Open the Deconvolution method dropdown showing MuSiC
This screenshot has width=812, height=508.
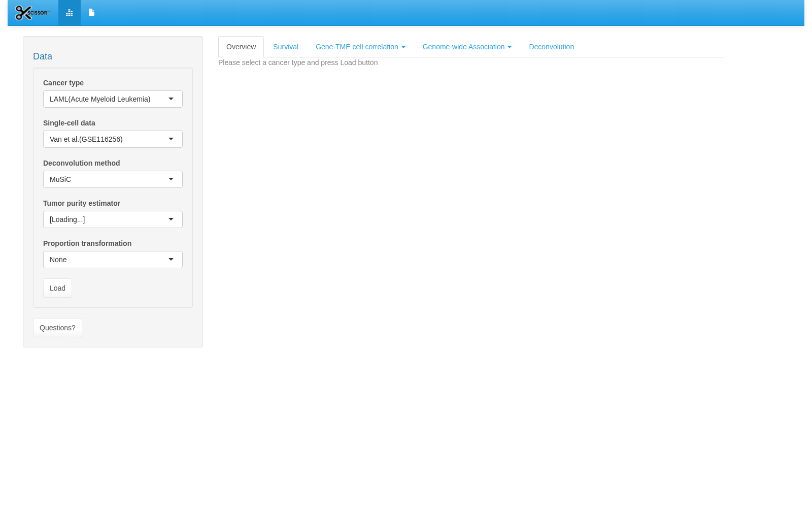(x=113, y=179)
